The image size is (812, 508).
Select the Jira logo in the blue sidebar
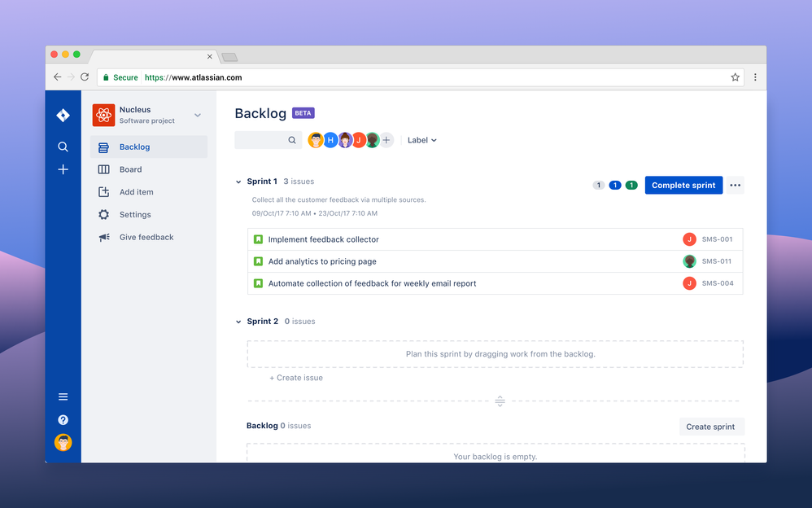pyautogui.click(x=63, y=115)
